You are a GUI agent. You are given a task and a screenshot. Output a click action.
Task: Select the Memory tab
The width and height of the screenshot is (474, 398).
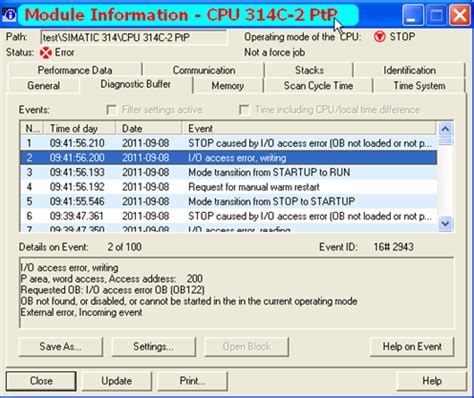(228, 86)
